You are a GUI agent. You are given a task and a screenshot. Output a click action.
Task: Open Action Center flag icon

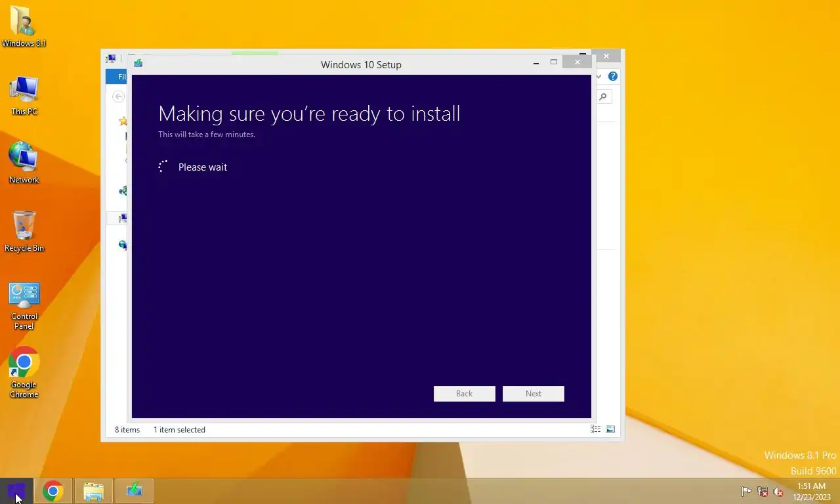[x=746, y=492]
